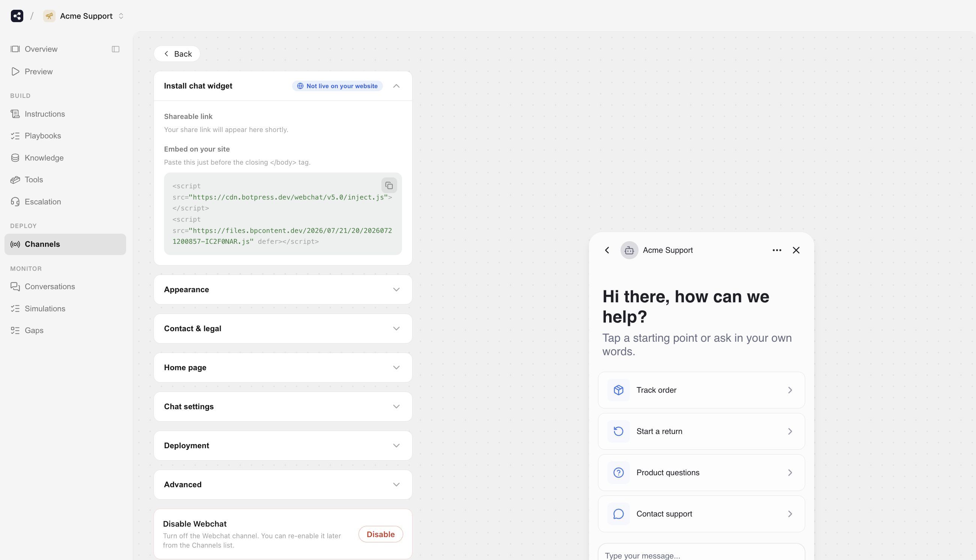Collapse Install chat widget section
976x560 pixels.
pos(396,86)
